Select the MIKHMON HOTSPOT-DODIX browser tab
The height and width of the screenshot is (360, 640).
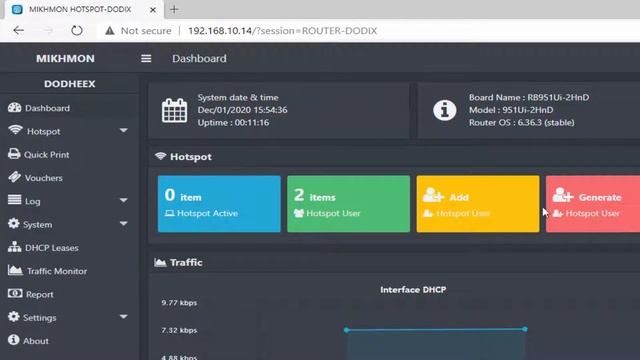(84, 9)
